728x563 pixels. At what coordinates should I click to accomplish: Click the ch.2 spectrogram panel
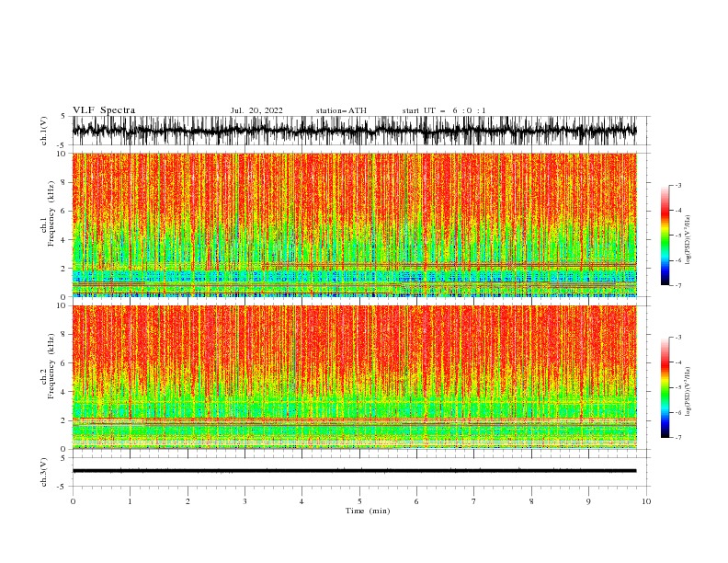point(355,377)
